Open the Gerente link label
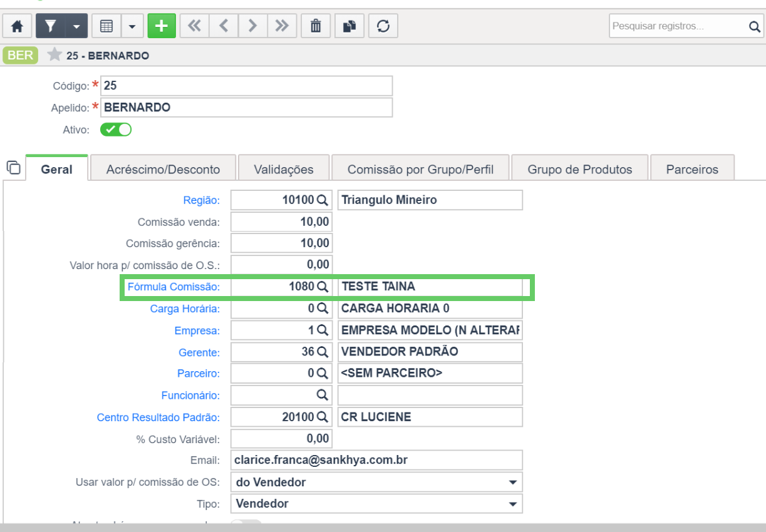The width and height of the screenshot is (766, 532). 199,352
